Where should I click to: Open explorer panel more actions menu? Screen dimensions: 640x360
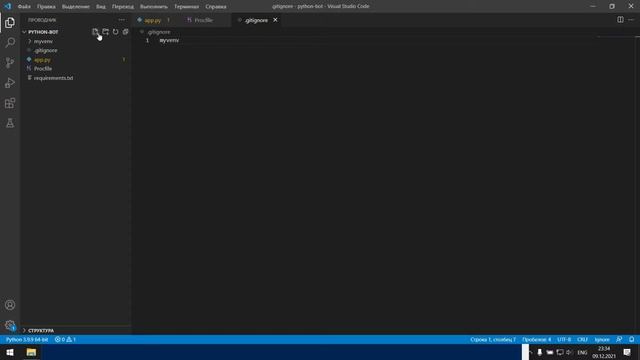tap(121, 20)
